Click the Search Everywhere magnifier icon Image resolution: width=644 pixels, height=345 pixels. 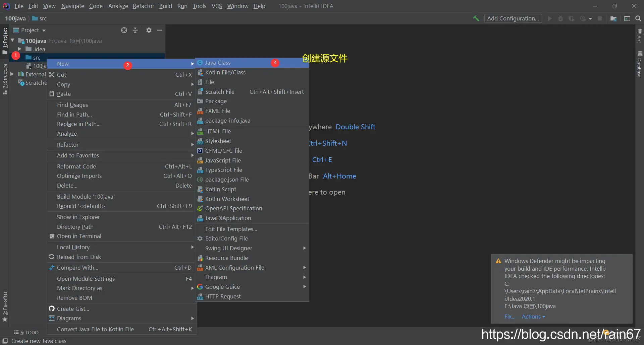pyautogui.click(x=638, y=18)
